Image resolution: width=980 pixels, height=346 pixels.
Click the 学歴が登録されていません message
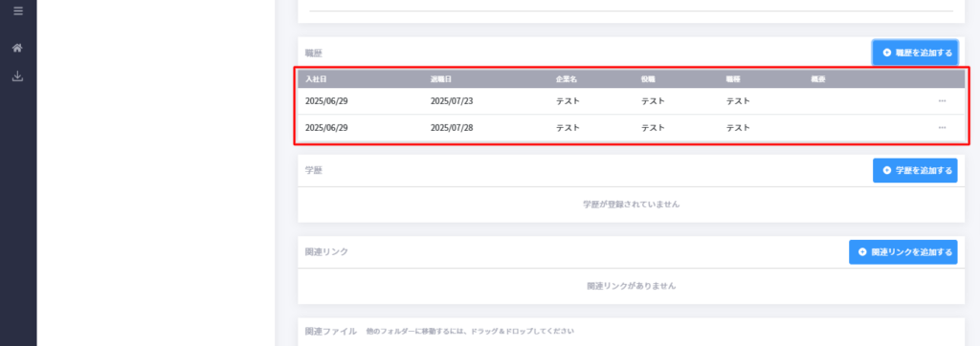point(632,205)
